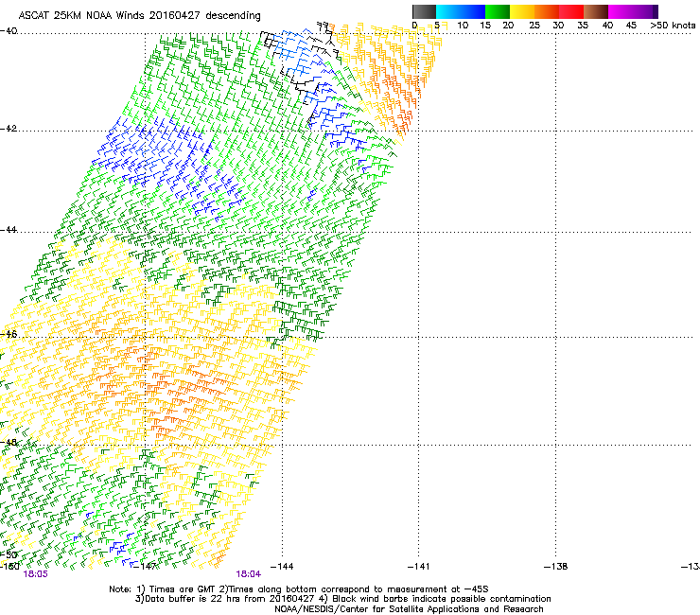This screenshot has height=615, width=700.
Task: Click the note line about GMT times
Action: (299, 589)
